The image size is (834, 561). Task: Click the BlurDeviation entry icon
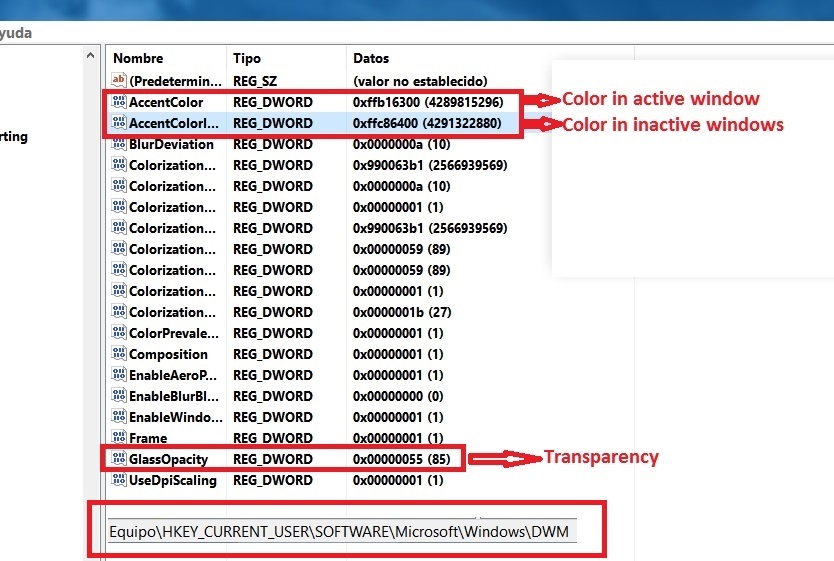click(x=118, y=144)
